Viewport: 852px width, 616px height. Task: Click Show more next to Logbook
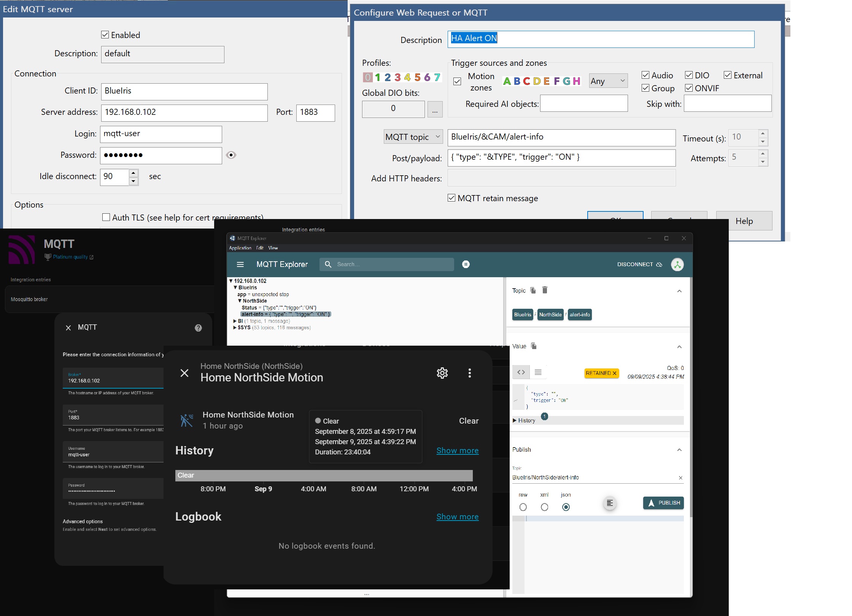pos(457,517)
